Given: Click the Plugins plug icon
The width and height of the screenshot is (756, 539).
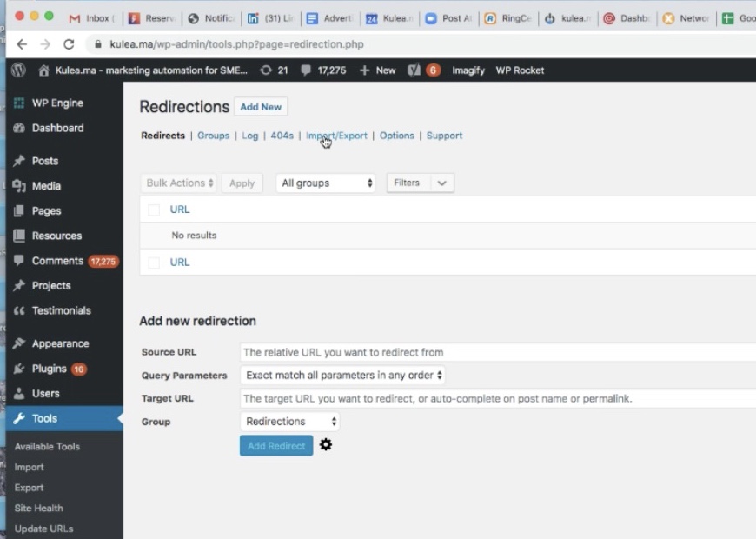Looking at the screenshot, I should click(19, 369).
